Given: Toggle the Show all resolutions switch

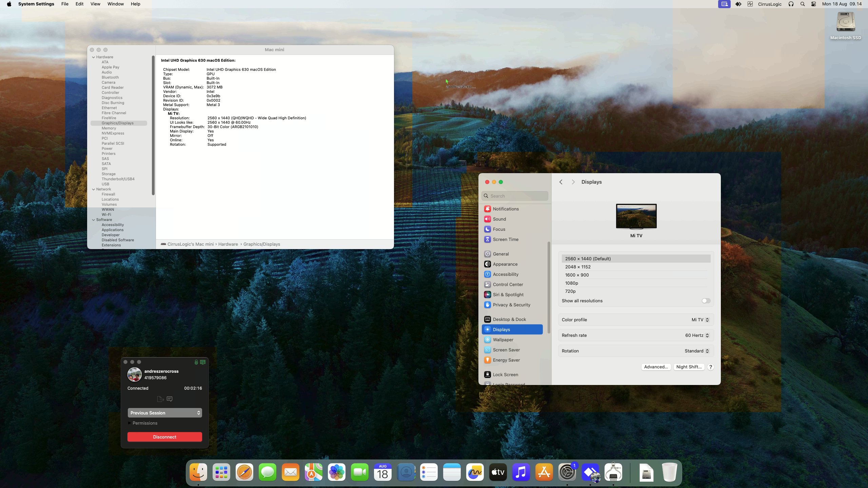Looking at the screenshot, I should coord(706,301).
